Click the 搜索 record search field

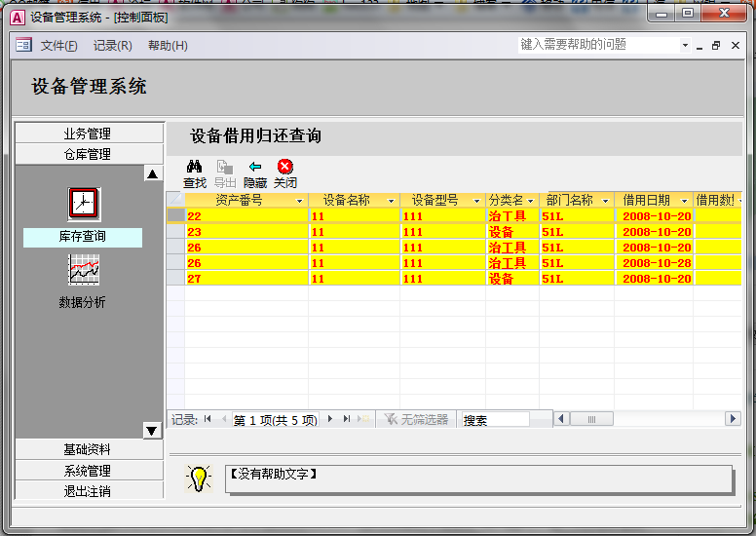pos(495,420)
